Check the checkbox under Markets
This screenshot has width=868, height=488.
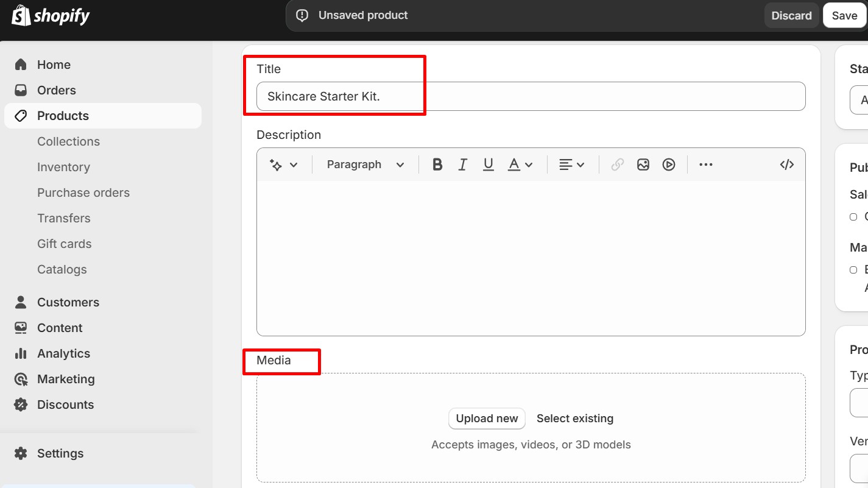click(x=853, y=269)
